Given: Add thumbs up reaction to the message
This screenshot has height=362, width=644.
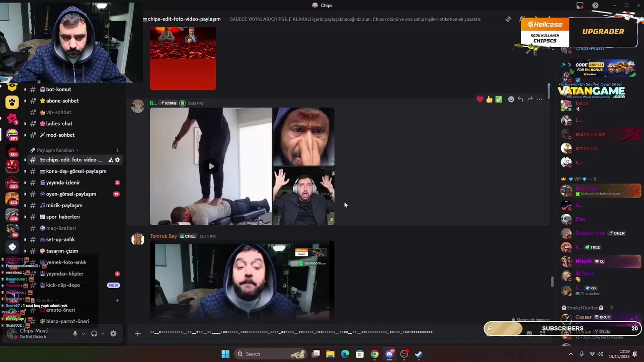Looking at the screenshot, I should point(489,100).
